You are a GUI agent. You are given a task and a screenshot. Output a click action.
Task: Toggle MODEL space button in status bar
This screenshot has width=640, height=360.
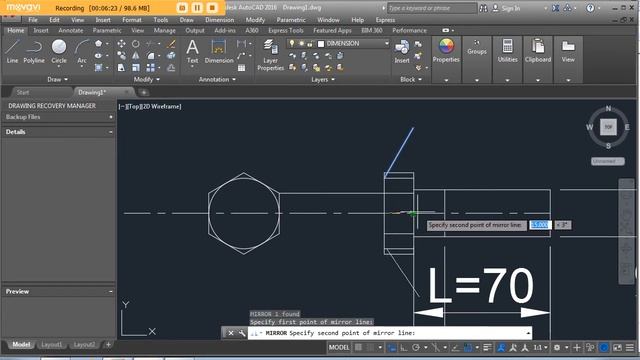point(339,347)
